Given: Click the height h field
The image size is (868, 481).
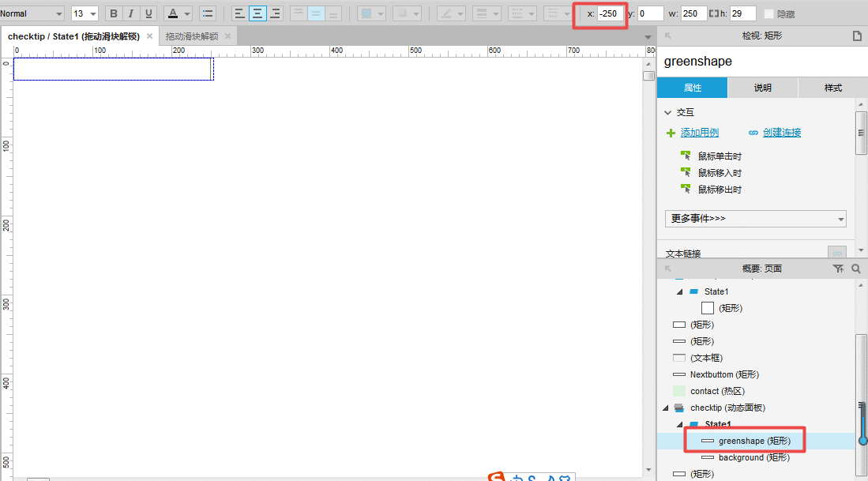Looking at the screenshot, I should (743, 13).
